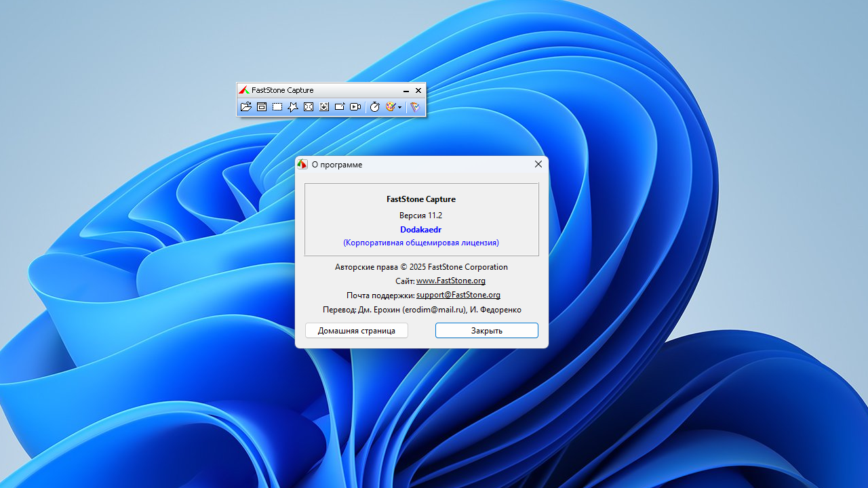868x488 pixels.
Task: Select the capture window or object tool
Action: tap(262, 107)
